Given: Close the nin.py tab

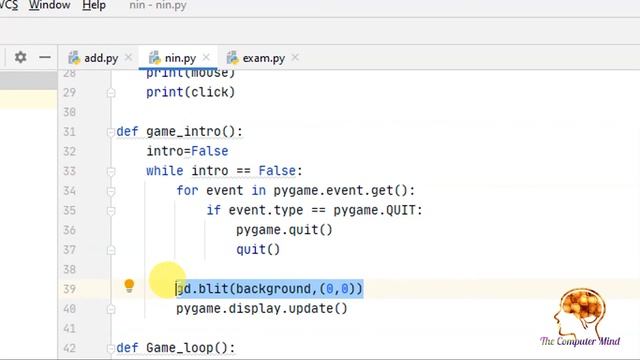Looking at the screenshot, I should coord(206,58).
